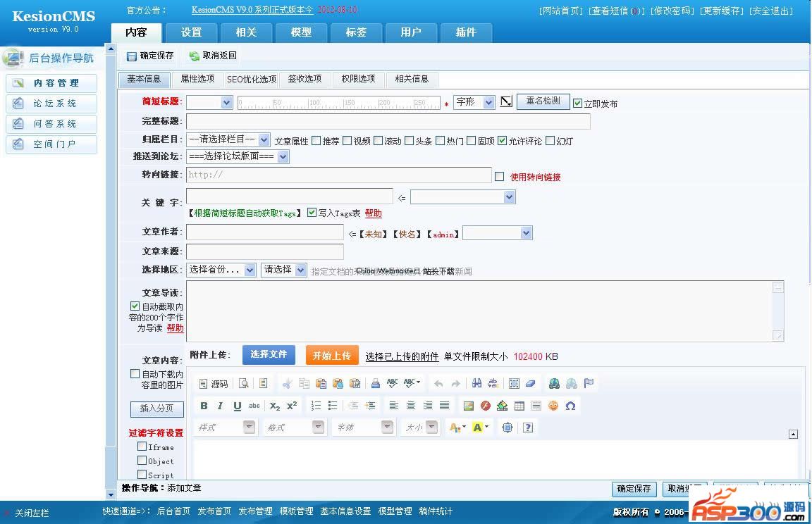Screen dimensions: 812x524
Task: Switch to the 用户 top tab
Action: (411, 32)
